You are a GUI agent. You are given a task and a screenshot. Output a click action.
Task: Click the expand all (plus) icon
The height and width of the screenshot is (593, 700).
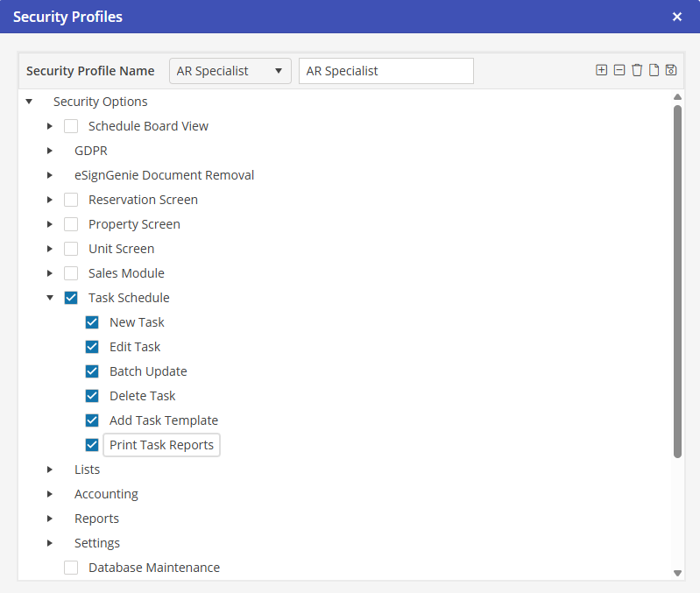tap(601, 70)
